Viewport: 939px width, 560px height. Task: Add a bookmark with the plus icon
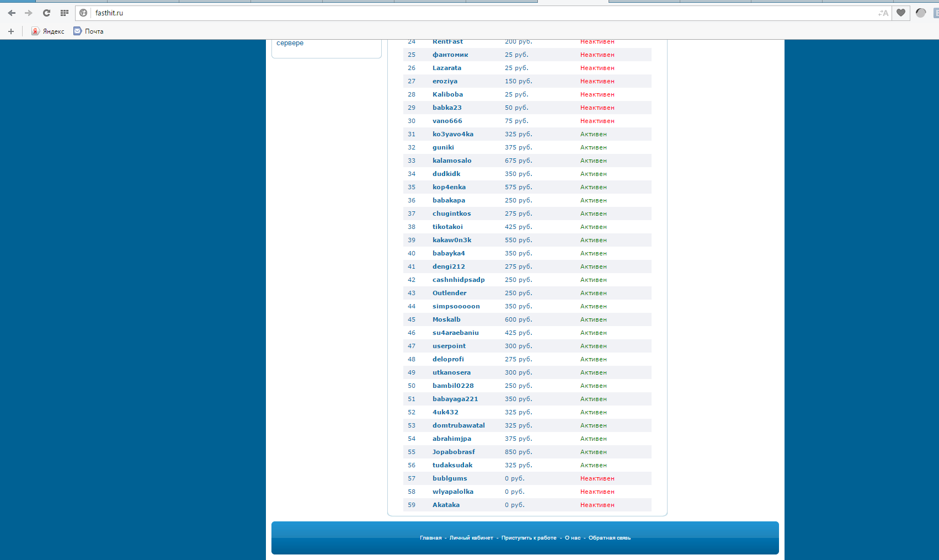tap(11, 31)
